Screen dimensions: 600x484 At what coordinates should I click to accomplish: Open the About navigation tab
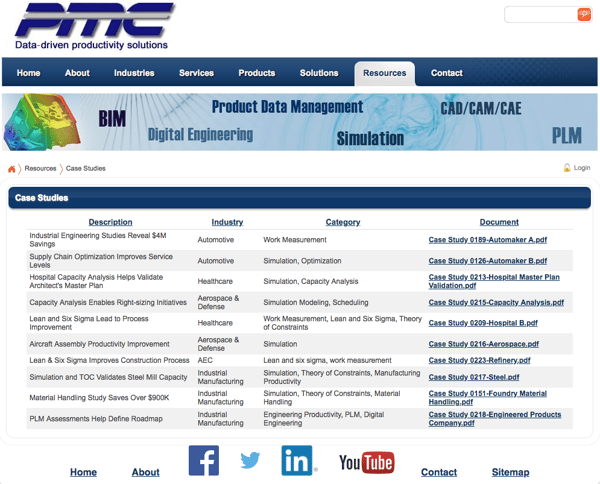77,73
